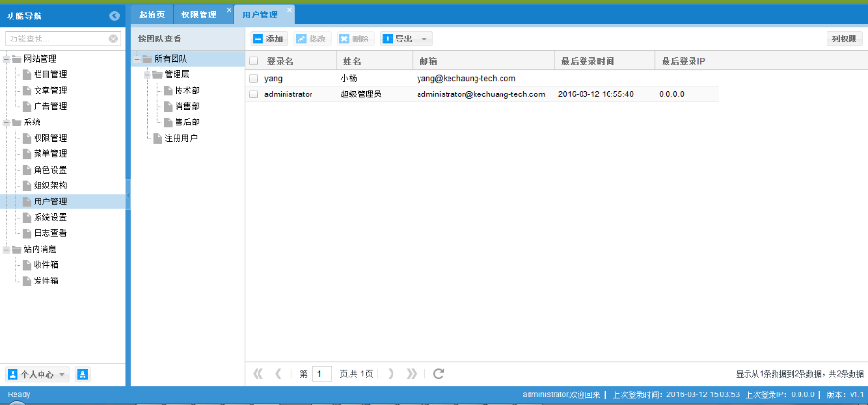The height and width of the screenshot is (405, 868).
Task: Switch to the 权限管理 tab
Action: point(199,14)
